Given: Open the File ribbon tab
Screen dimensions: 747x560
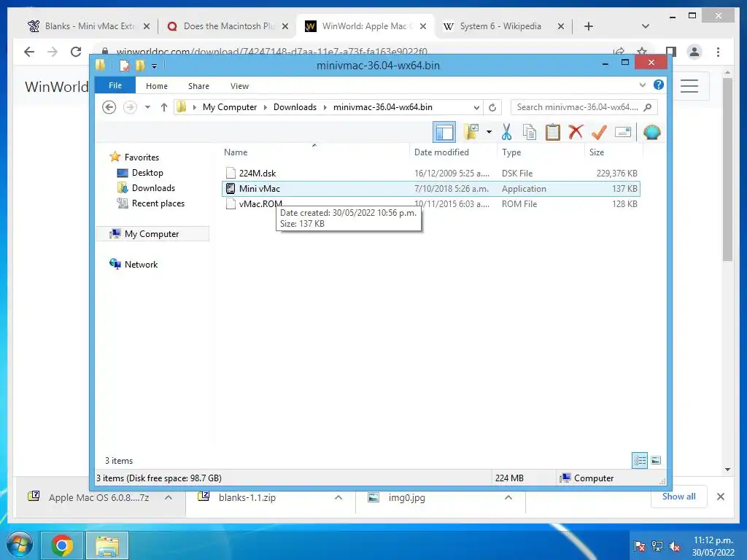Looking at the screenshot, I should coord(115,85).
